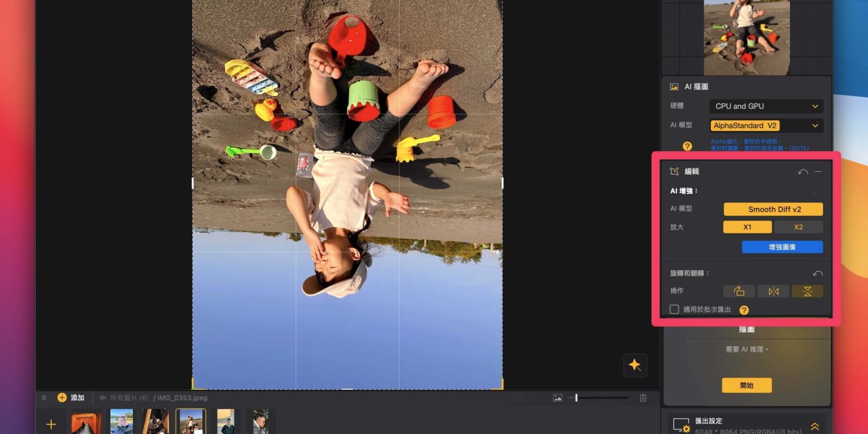
Task: Select the torii gate thumbnail
Action: pos(86,422)
